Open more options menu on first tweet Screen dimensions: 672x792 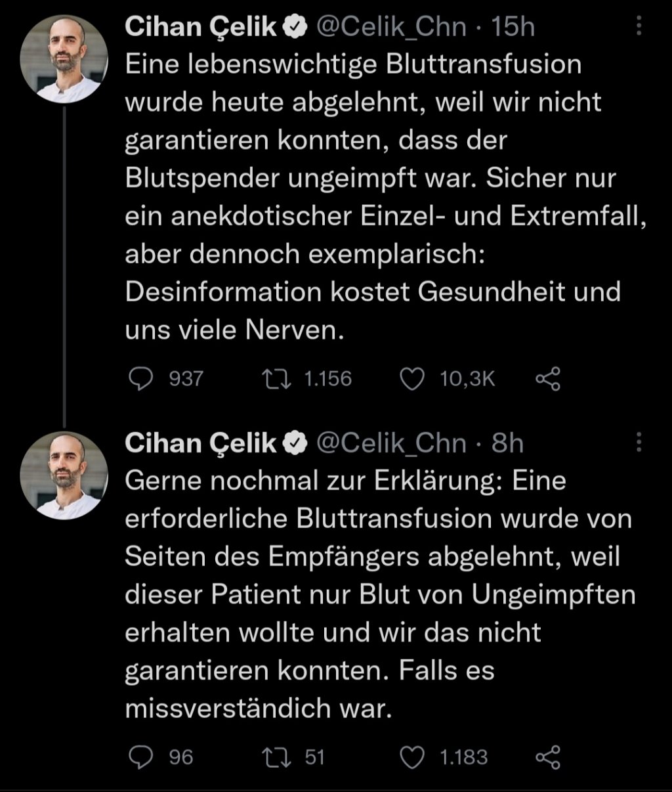639,26
